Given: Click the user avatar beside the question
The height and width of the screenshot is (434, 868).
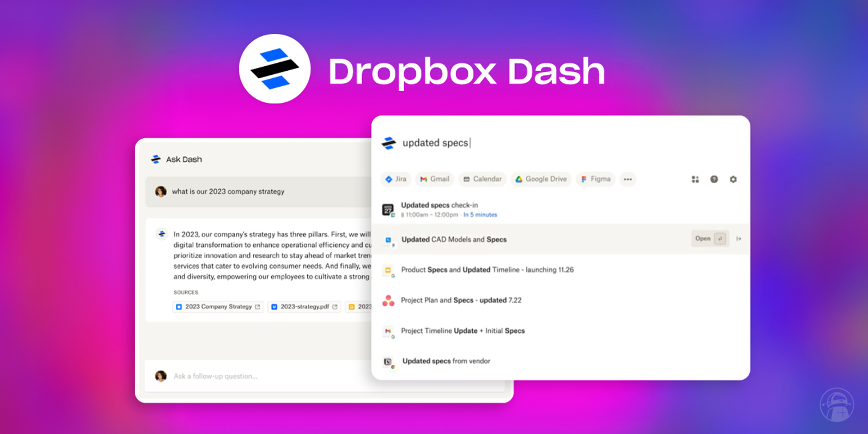Looking at the screenshot, I should (x=161, y=191).
